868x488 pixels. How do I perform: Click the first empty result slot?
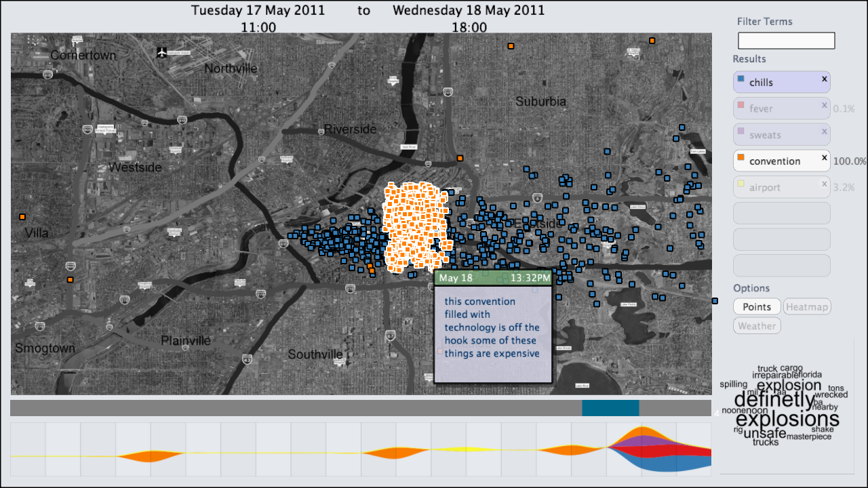coord(781,213)
